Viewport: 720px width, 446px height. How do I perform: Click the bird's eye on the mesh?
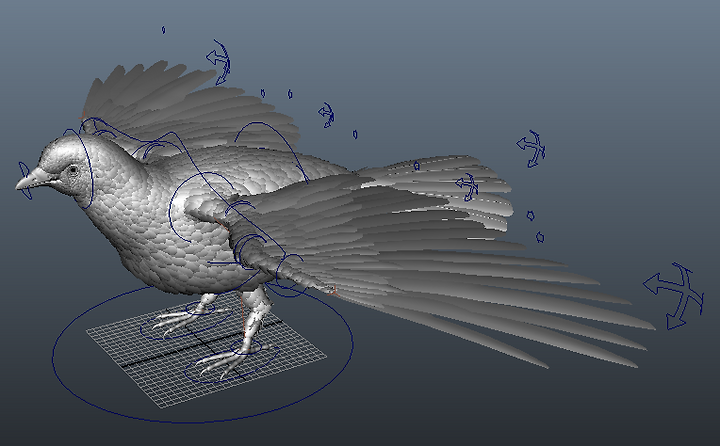click(73, 170)
